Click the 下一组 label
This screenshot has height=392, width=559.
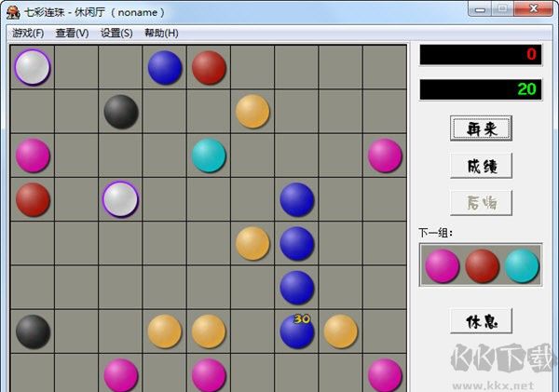436,233
